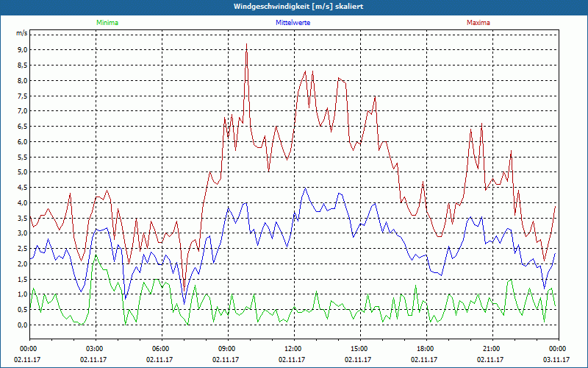Image resolution: width=588 pixels, height=368 pixels.
Task: Click the 6,5 y-axis value
Action: pos(22,126)
